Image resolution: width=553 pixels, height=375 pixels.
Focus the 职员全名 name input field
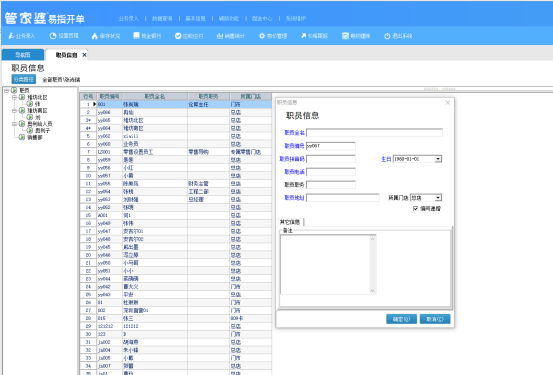pos(374,133)
